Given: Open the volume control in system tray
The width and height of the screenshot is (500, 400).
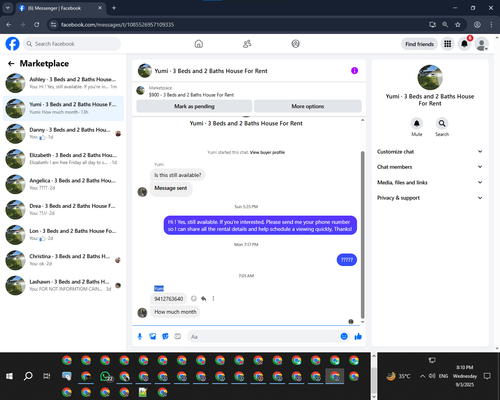Looking at the screenshot, I should pos(432,376).
